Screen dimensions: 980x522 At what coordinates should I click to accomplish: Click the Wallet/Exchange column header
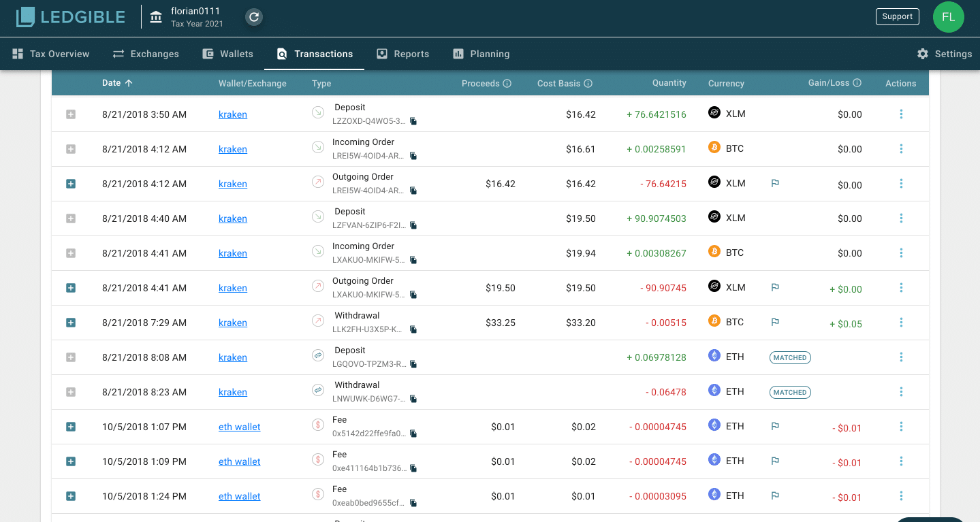[x=253, y=84]
